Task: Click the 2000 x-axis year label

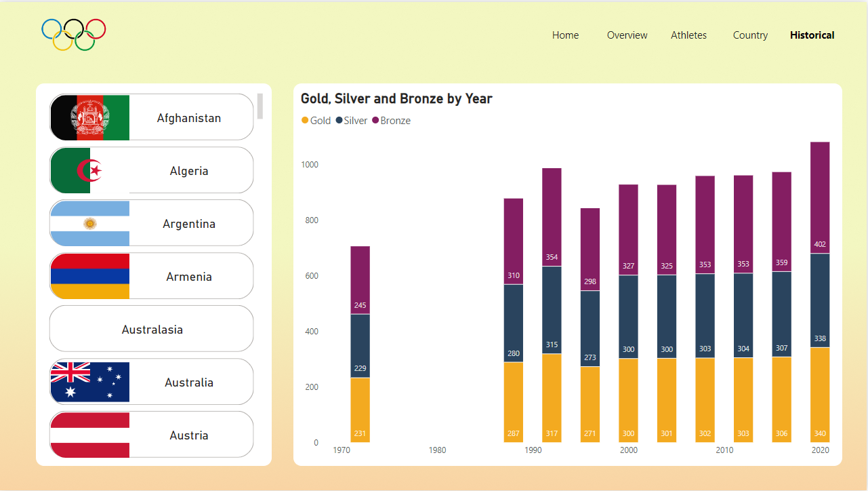Action: tap(629, 450)
